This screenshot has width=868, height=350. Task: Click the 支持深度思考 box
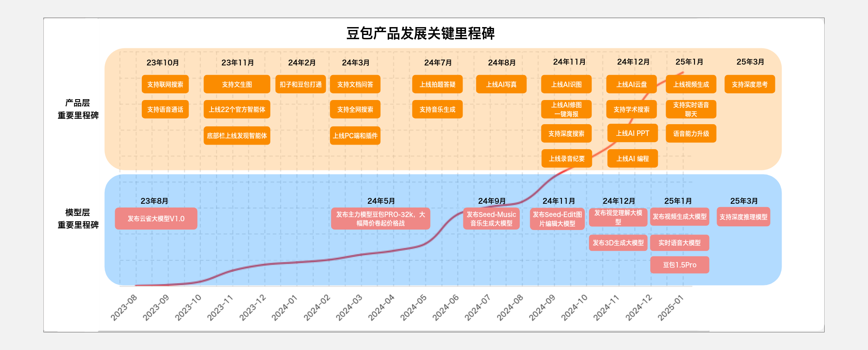click(x=750, y=84)
